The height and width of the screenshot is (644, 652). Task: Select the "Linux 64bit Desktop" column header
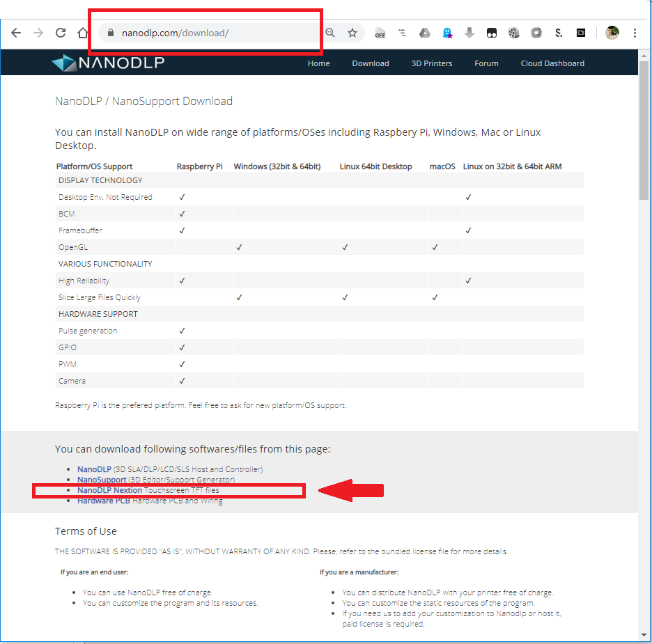coord(376,166)
